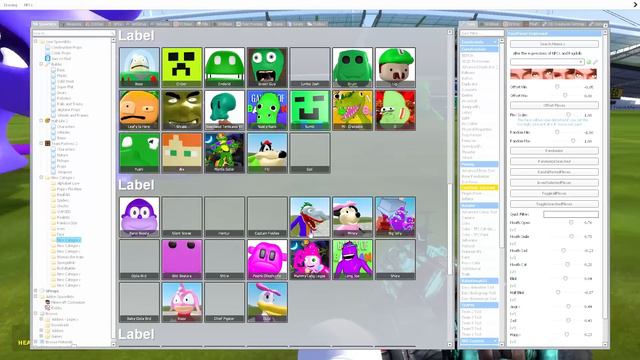Collapse the New Category parent tree node

tap(41, 178)
